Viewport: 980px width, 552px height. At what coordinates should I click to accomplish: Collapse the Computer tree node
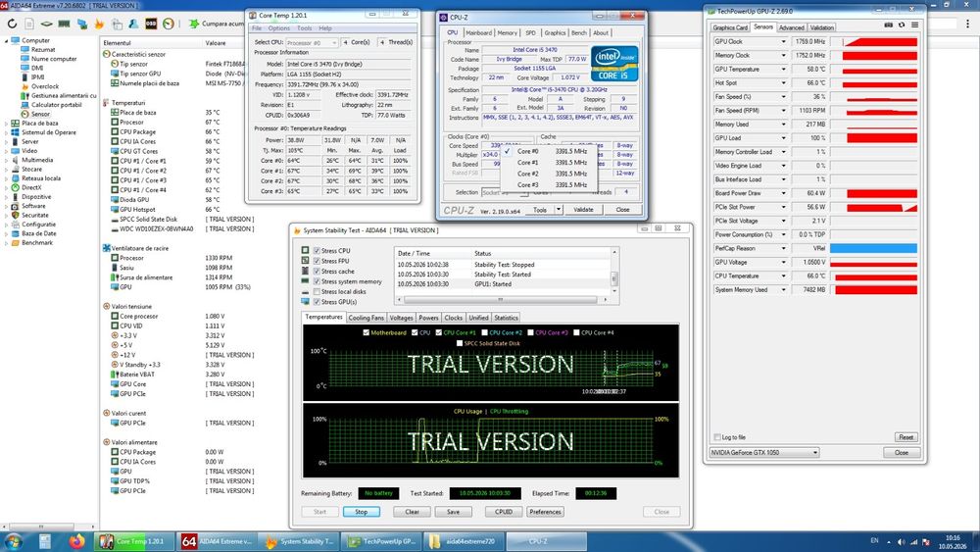click(7, 40)
